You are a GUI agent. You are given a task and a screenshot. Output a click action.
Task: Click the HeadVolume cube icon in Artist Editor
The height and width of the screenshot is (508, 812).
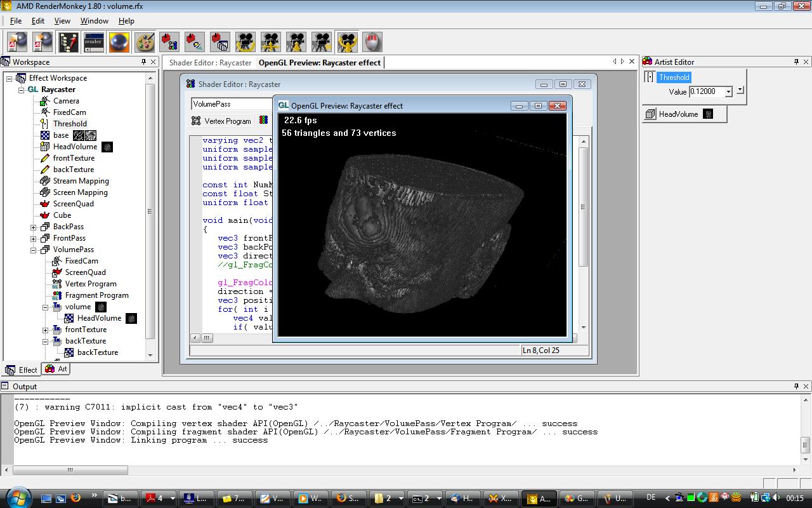pos(650,114)
